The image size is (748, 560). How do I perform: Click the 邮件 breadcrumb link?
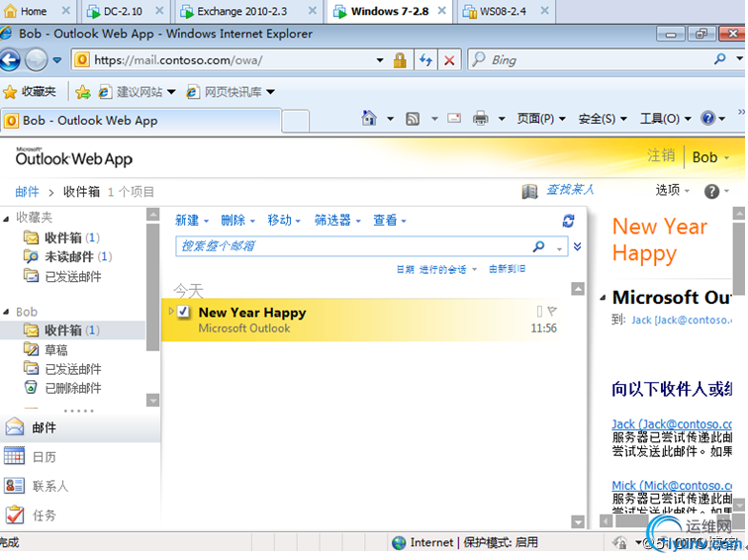[27, 192]
